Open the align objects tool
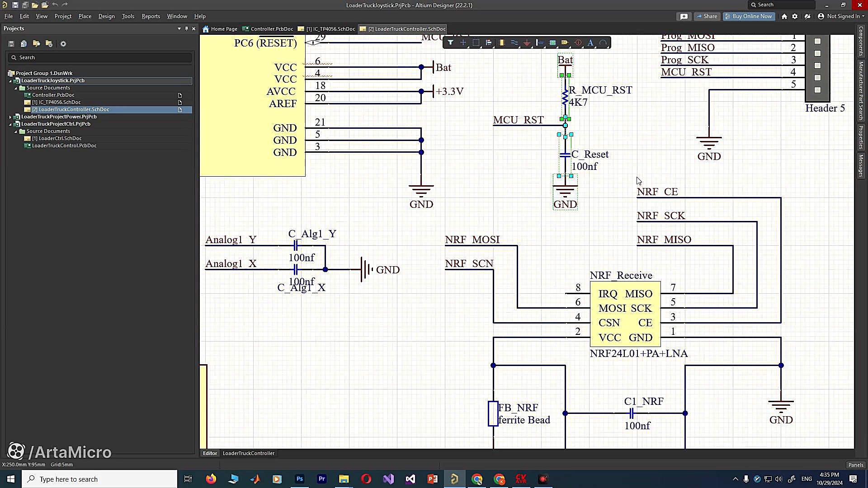This screenshot has height=488, width=868. (489, 43)
